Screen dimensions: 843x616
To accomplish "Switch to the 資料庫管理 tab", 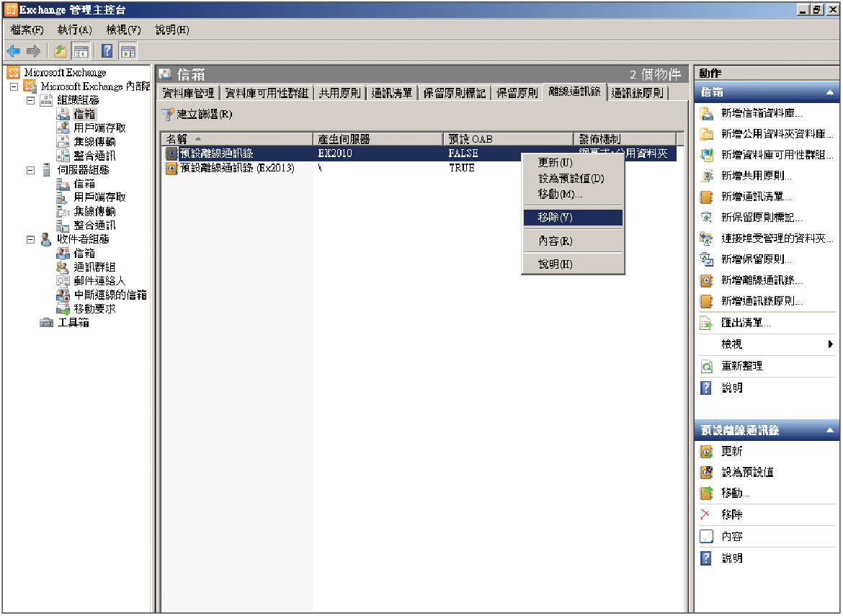I will (188, 94).
